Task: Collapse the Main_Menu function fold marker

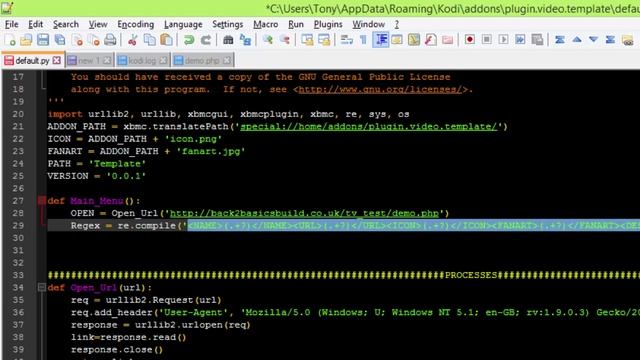Action: (x=42, y=201)
